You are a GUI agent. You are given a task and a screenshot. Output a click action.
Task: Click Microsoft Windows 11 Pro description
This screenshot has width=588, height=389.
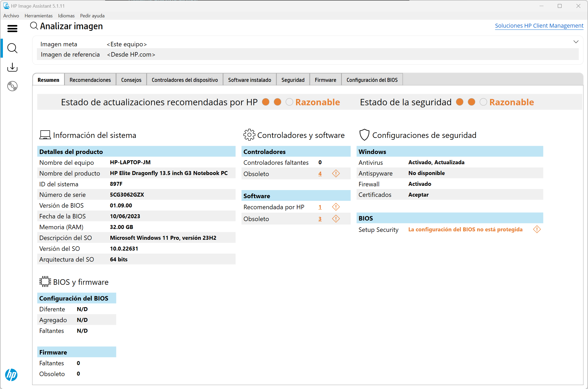(x=163, y=238)
